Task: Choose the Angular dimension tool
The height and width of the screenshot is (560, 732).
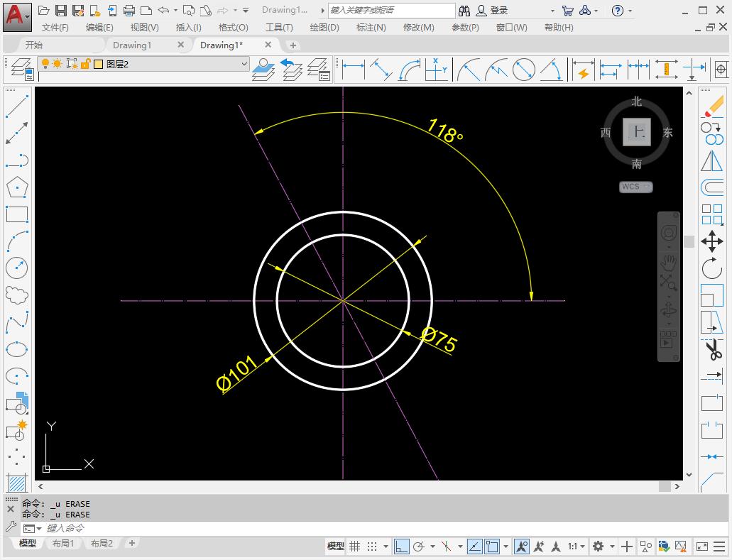Action: point(552,70)
